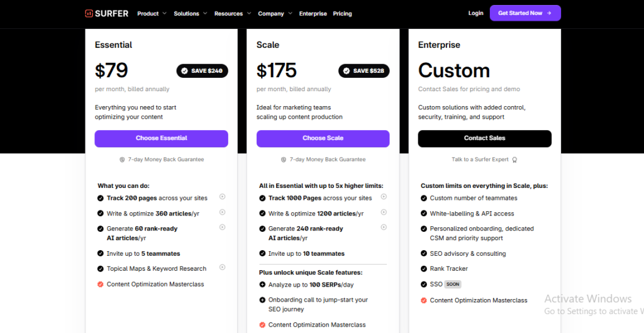The image size is (644, 333).
Task: Click "White-labelling & API access" text
Action: click(472, 214)
